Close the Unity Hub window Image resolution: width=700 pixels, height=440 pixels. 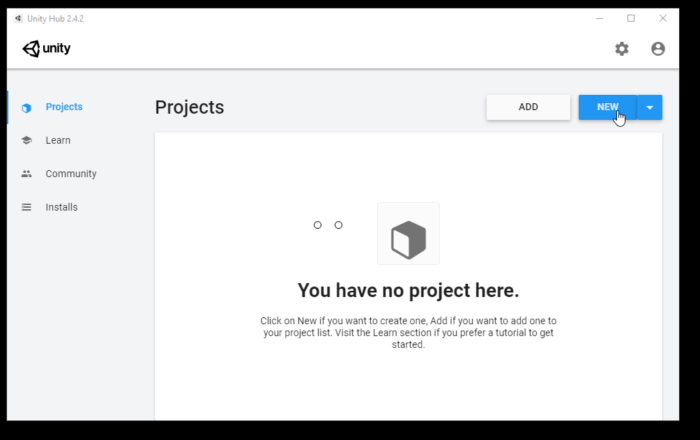[x=663, y=18]
